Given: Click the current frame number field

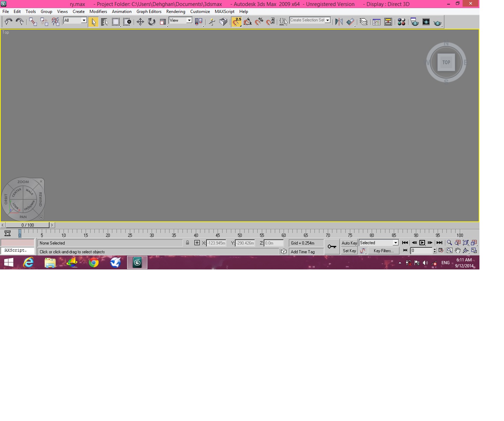Looking at the screenshot, I should pos(422,250).
